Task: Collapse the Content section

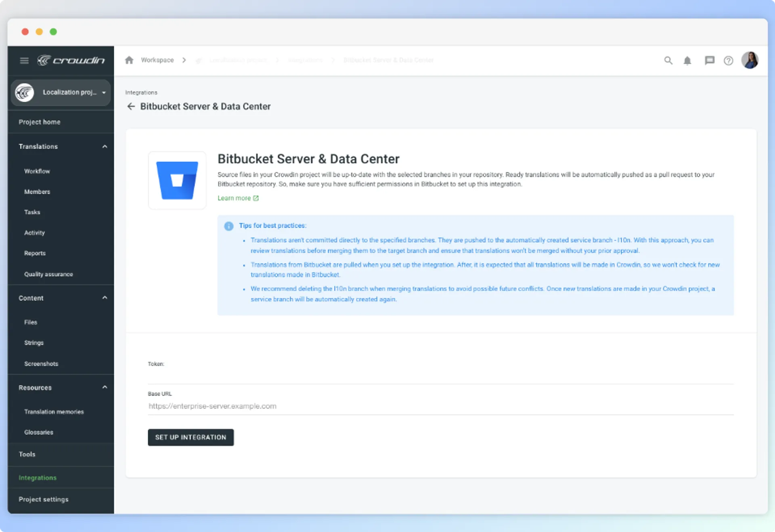Action: 105,298
